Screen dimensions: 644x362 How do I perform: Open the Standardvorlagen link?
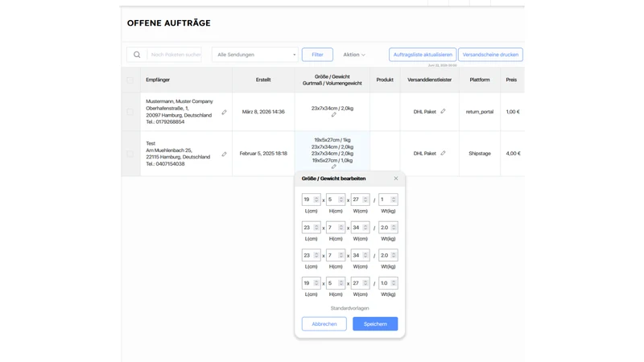pyautogui.click(x=350, y=308)
